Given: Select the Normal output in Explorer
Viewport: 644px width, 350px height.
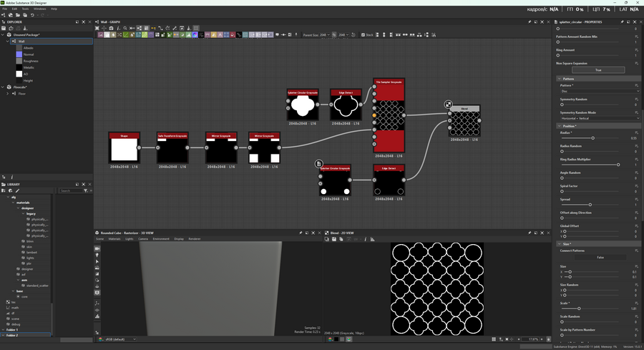Looking at the screenshot, I should click(x=28, y=54).
